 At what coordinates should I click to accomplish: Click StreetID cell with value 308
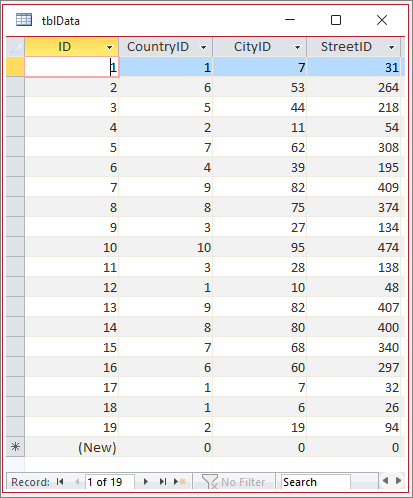click(x=353, y=147)
